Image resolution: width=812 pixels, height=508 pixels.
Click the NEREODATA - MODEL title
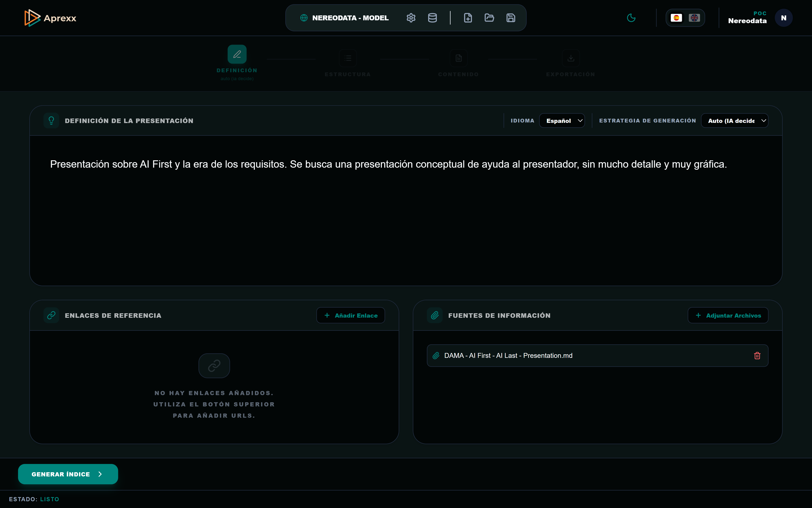[x=350, y=18]
